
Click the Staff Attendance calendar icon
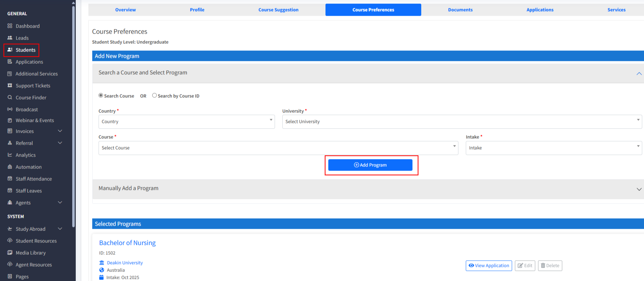click(10, 179)
